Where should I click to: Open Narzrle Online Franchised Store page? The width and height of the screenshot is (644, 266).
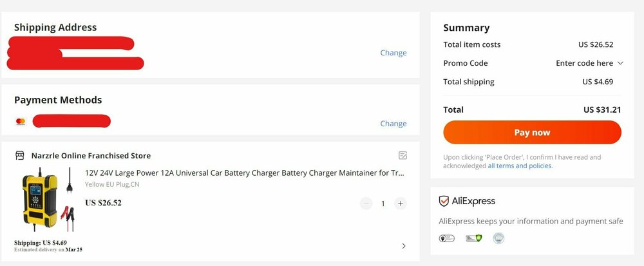[x=91, y=155]
